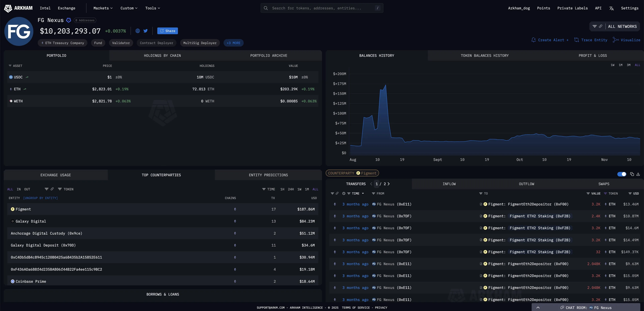The image size is (644, 311).
Task: Open the Tools dropdown menu
Action: click(152, 8)
